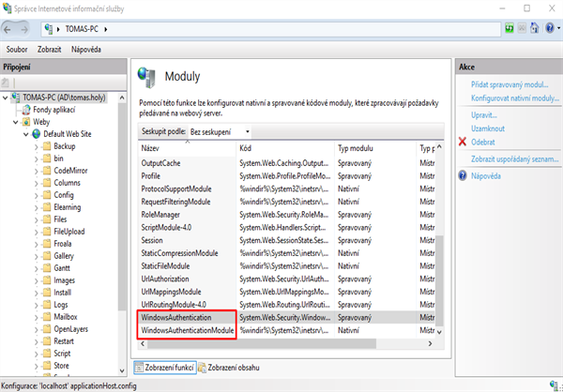Click the green Refresh page icon
The width and height of the screenshot is (563, 392).
coord(510,28)
